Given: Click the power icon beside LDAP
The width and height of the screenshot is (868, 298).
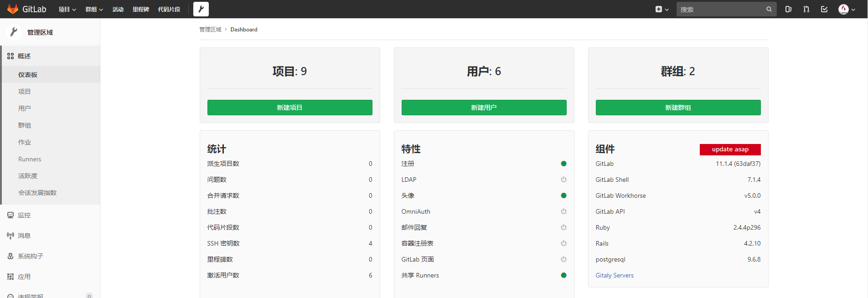Looking at the screenshot, I should [x=564, y=180].
